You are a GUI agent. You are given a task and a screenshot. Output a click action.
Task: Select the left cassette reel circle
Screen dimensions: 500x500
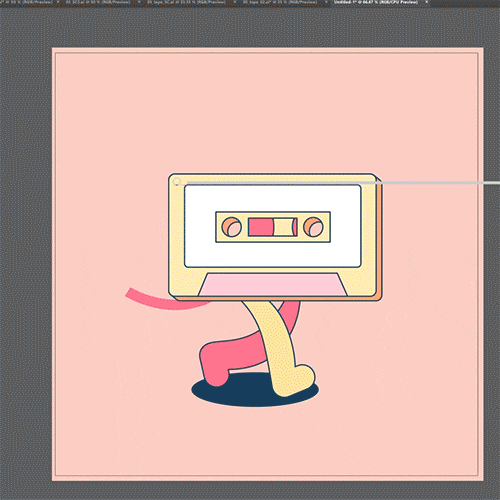(232, 227)
